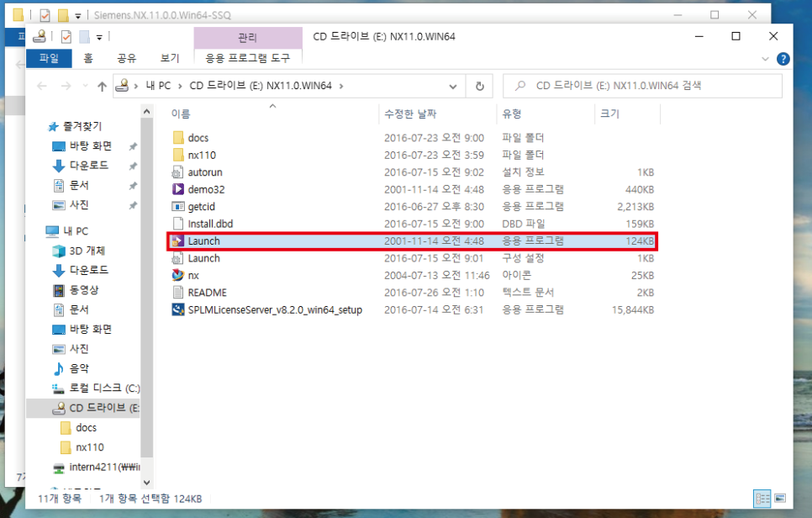Select the demo32 application icon
Viewport: 812px width, 518px height.
[177, 189]
